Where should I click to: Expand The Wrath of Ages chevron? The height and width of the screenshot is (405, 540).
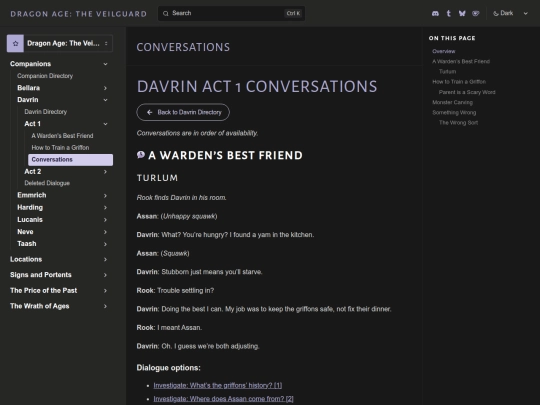(x=105, y=306)
